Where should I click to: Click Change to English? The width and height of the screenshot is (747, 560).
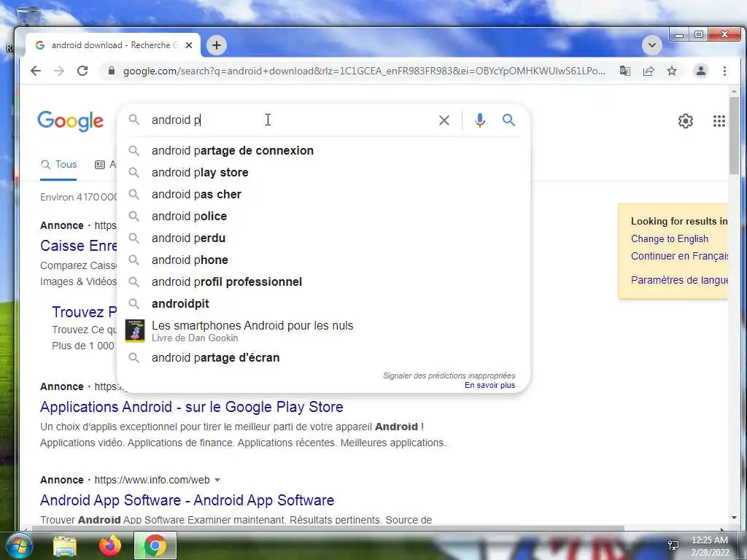tap(670, 239)
